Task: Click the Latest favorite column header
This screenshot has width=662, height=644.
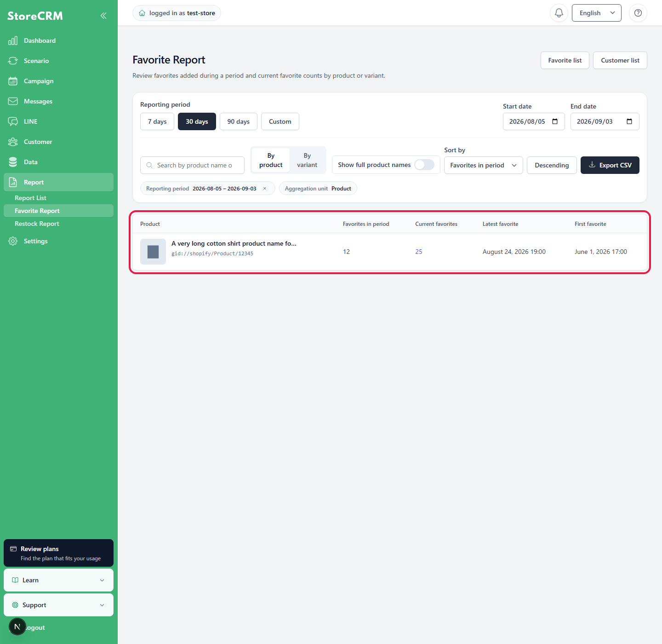Action: tap(500, 224)
